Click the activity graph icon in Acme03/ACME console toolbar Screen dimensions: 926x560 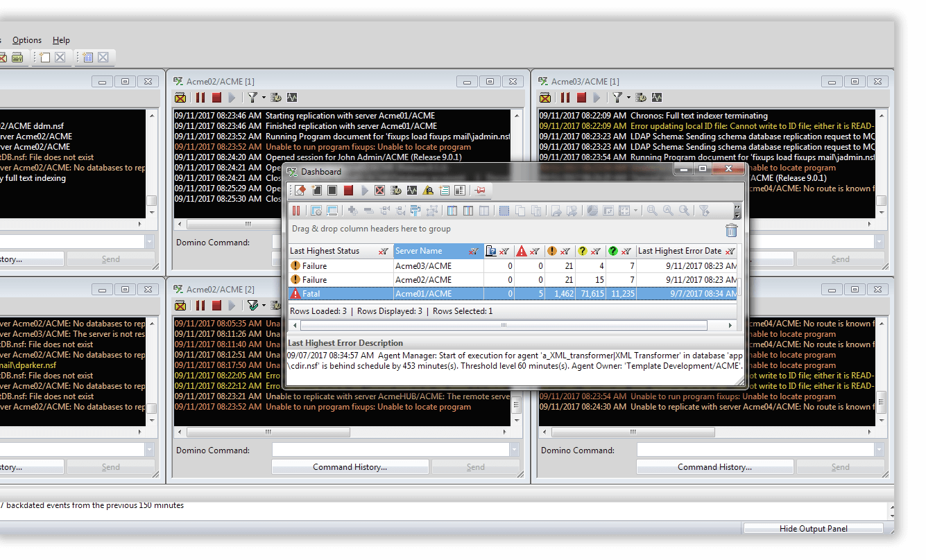coord(656,98)
